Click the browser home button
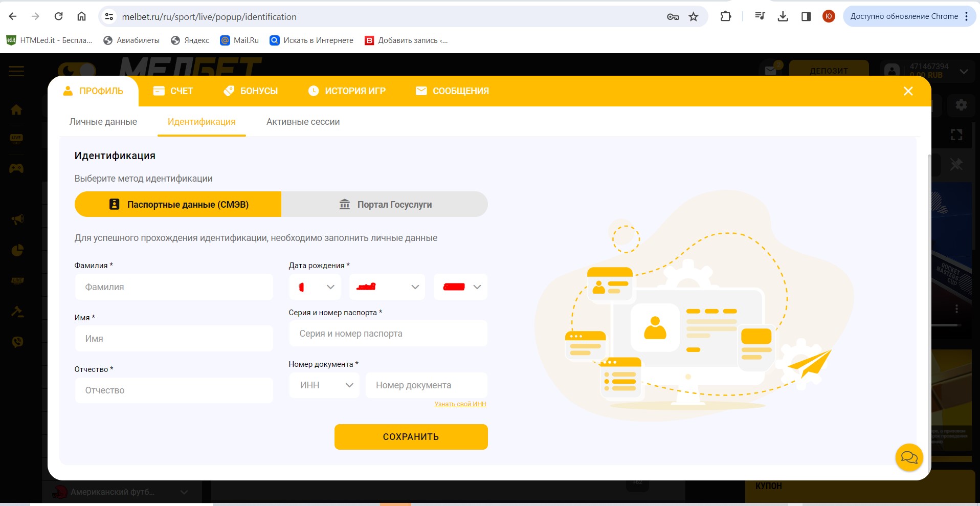 81,17
